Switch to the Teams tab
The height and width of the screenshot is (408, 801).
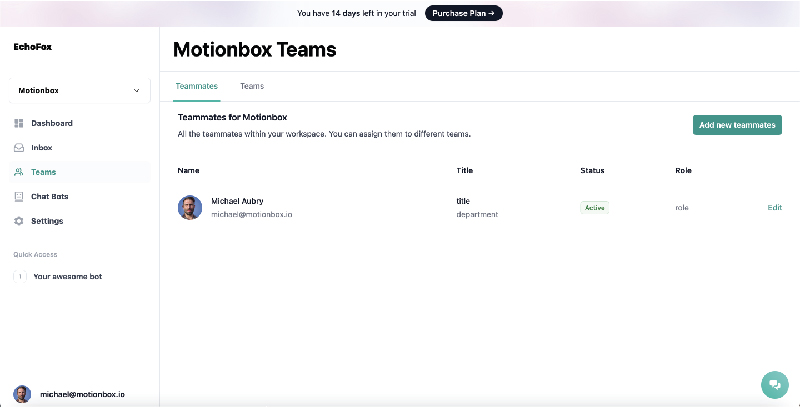[x=252, y=86]
